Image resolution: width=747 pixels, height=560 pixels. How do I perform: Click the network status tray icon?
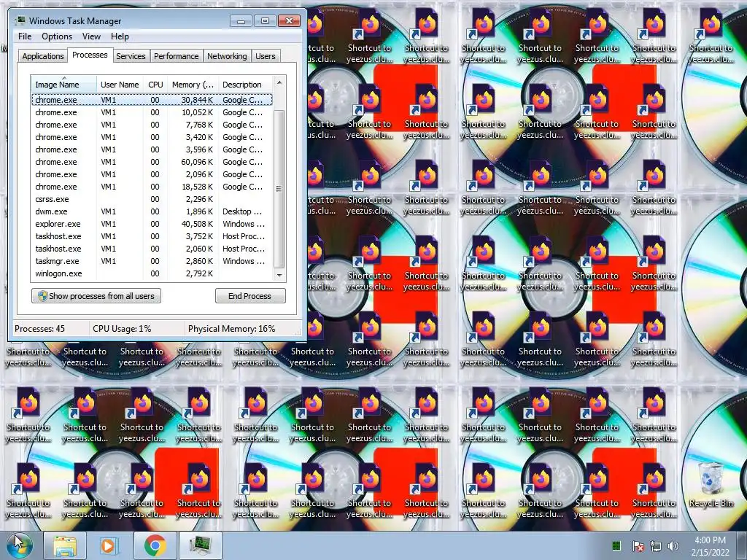point(656,546)
